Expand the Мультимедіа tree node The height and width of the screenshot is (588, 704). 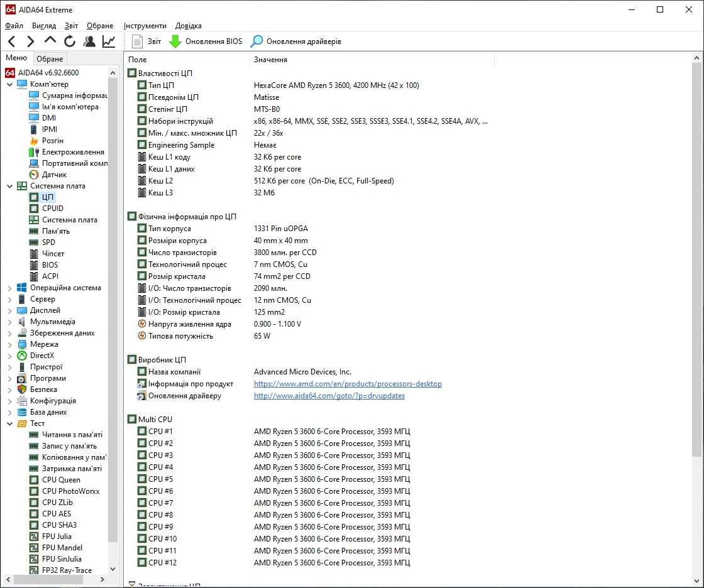(x=10, y=322)
